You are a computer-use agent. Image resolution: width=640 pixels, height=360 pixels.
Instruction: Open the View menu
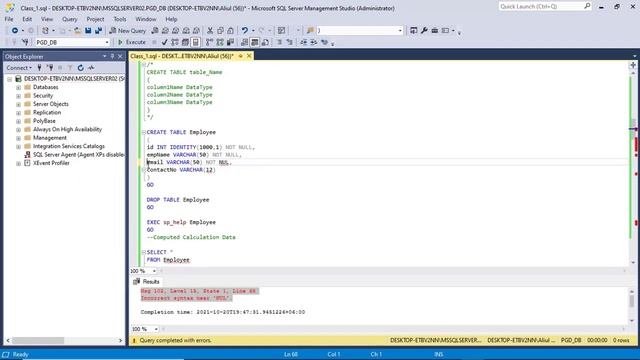[47, 19]
